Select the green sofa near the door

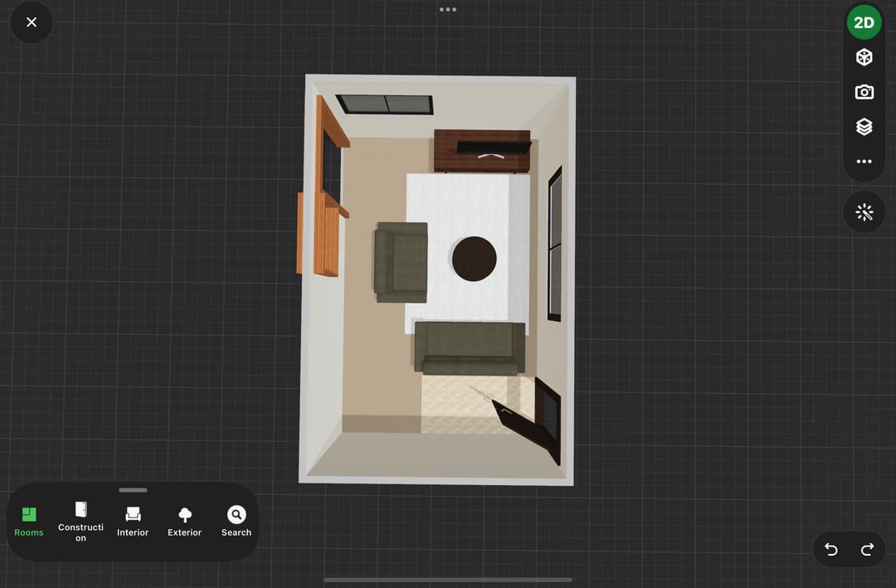470,347
